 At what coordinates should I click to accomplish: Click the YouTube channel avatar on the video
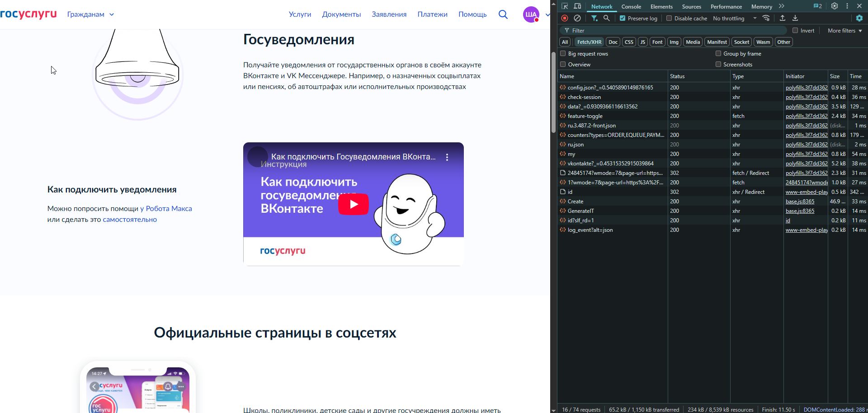tap(258, 157)
